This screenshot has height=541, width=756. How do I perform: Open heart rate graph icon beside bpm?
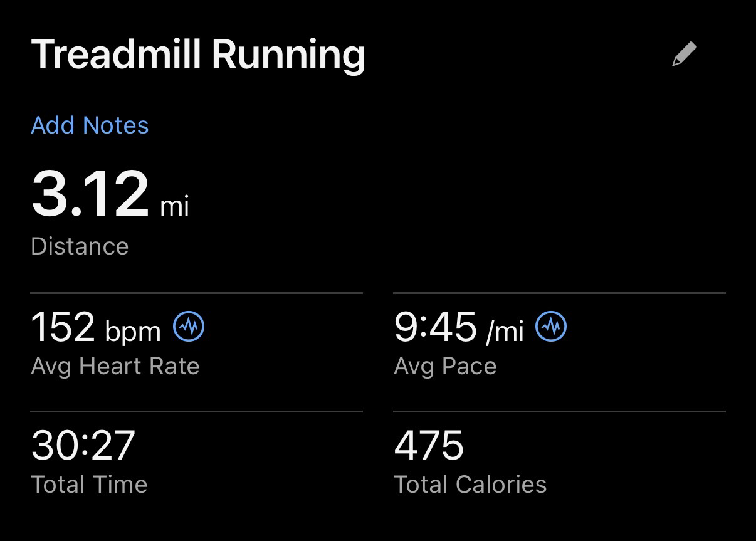click(x=189, y=327)
